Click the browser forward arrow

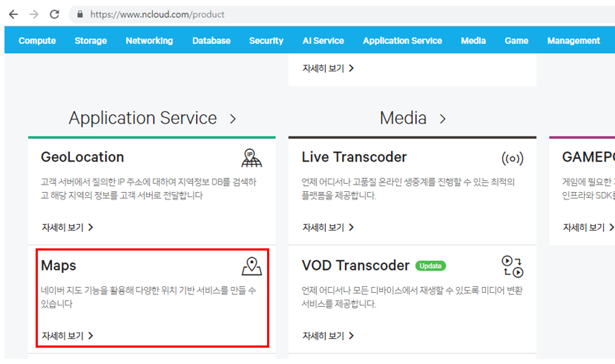[x=34, y=15]
